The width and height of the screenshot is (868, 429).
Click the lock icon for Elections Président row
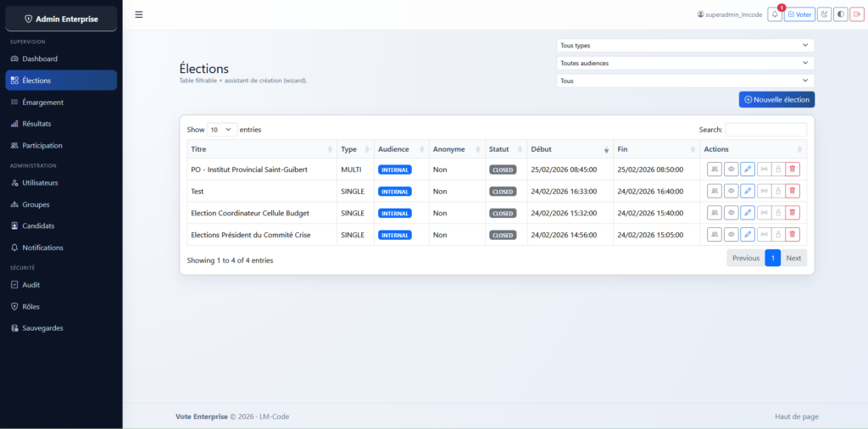777,235
